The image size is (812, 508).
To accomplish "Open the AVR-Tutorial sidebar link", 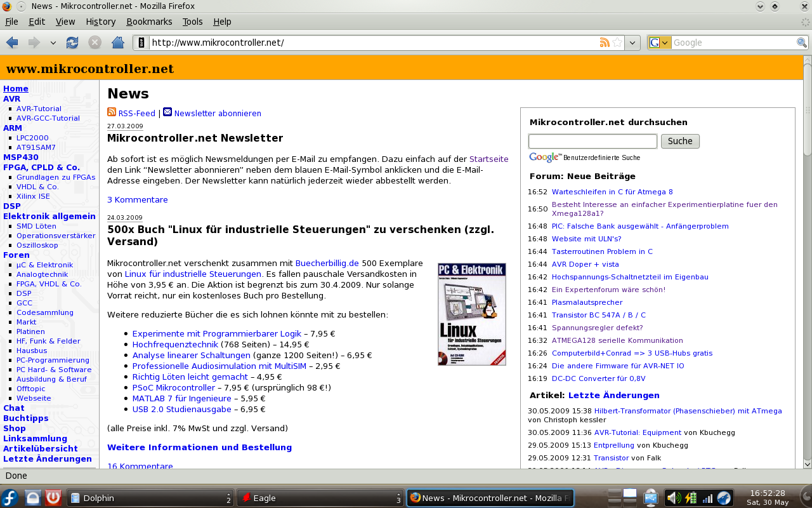I will click(x=39, y=109).
